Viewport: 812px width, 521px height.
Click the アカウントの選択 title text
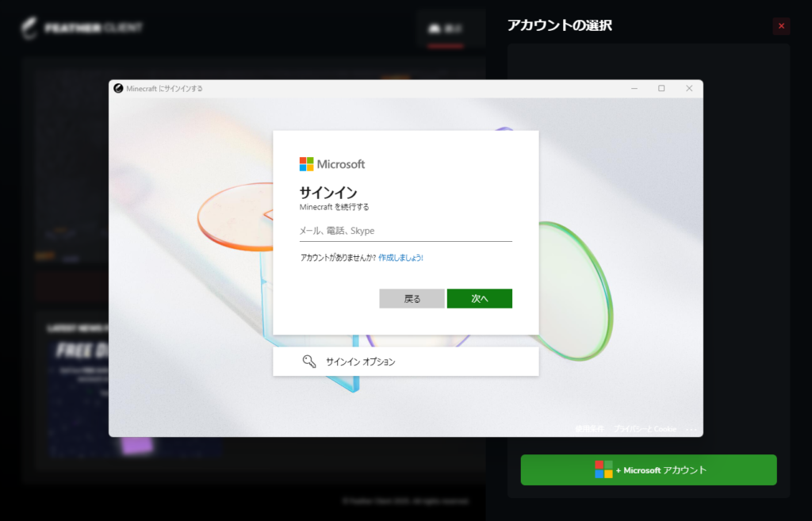point(559,25)
